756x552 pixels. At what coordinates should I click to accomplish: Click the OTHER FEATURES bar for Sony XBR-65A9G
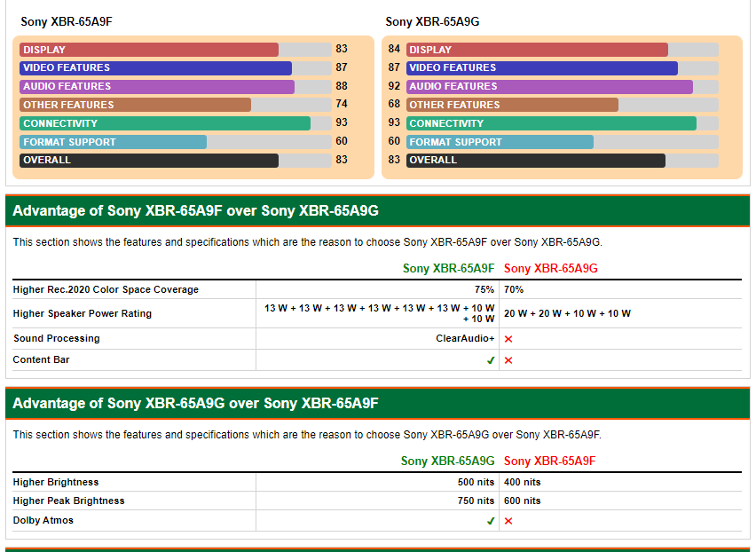pos(563,105)
